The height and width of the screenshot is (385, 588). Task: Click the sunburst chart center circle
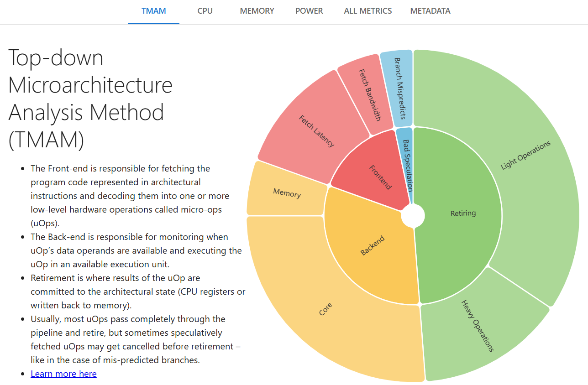413,215
